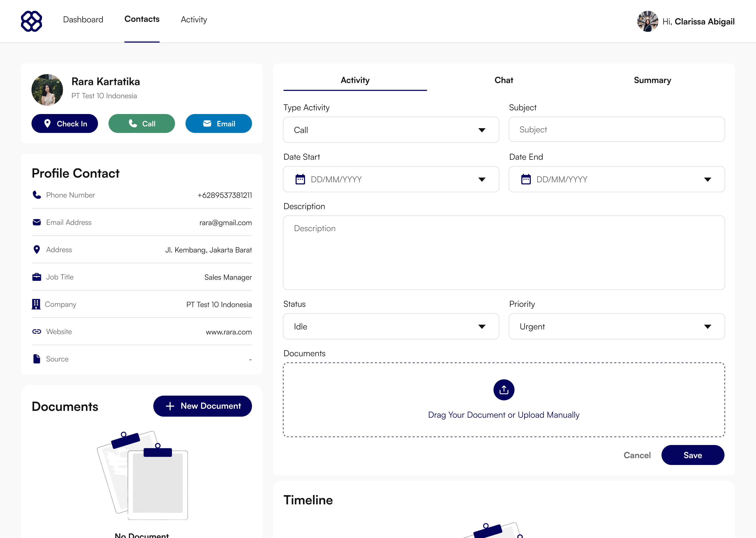The height and width of the screenshot is (538, 756).
Task: Click the Sales Manager job title value
Action: (x=228, y=277)
